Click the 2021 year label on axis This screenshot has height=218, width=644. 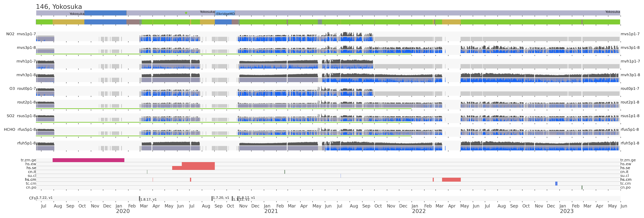(x=271, y=211)
